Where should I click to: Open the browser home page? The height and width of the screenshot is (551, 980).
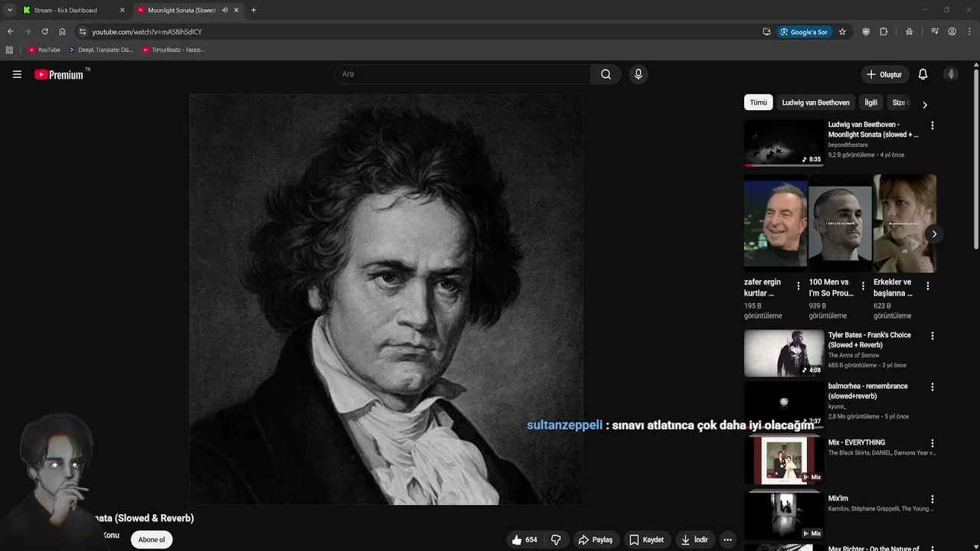click(x=62, y=31)
